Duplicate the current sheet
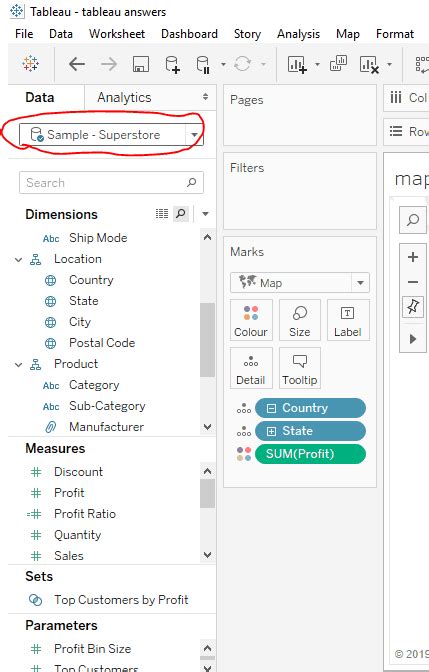429x672 pixels. pos(338,64)
